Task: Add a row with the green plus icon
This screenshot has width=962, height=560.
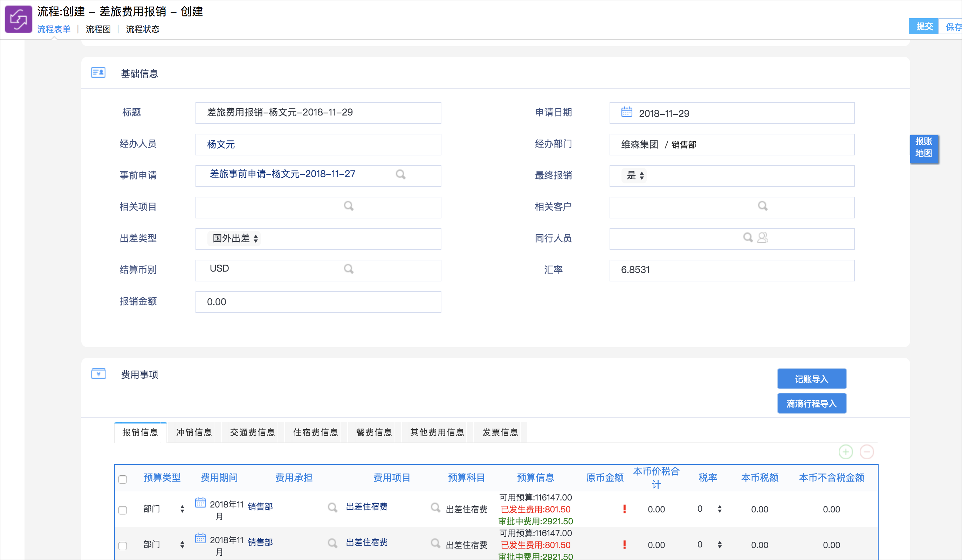Action: (x=846, y=452)
